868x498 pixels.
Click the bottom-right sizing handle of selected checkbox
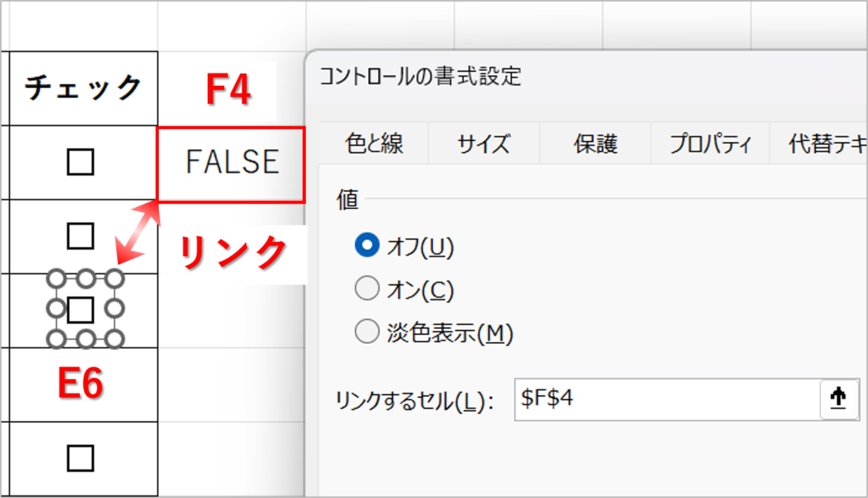point(115,339)
